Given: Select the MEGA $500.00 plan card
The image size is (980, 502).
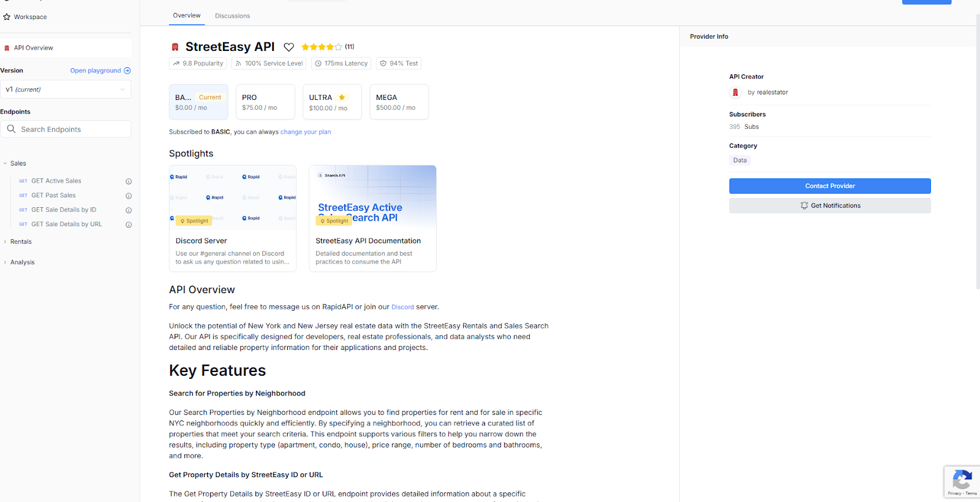Looking at the screenshot, I should 399,102.
